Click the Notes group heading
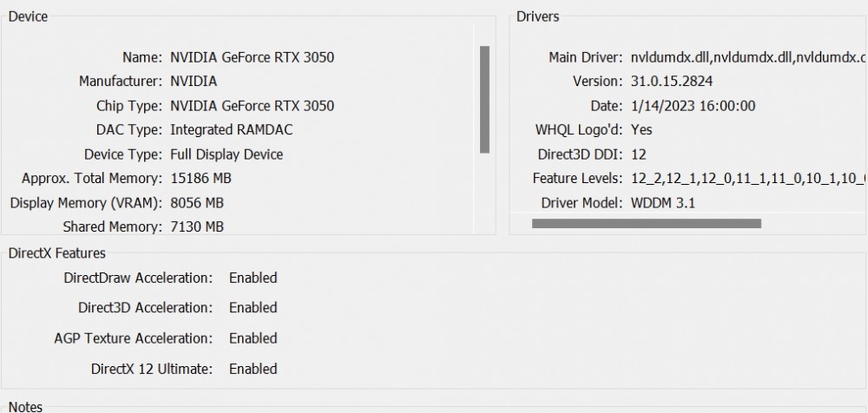The image size is (868, 413). [25, 407]
